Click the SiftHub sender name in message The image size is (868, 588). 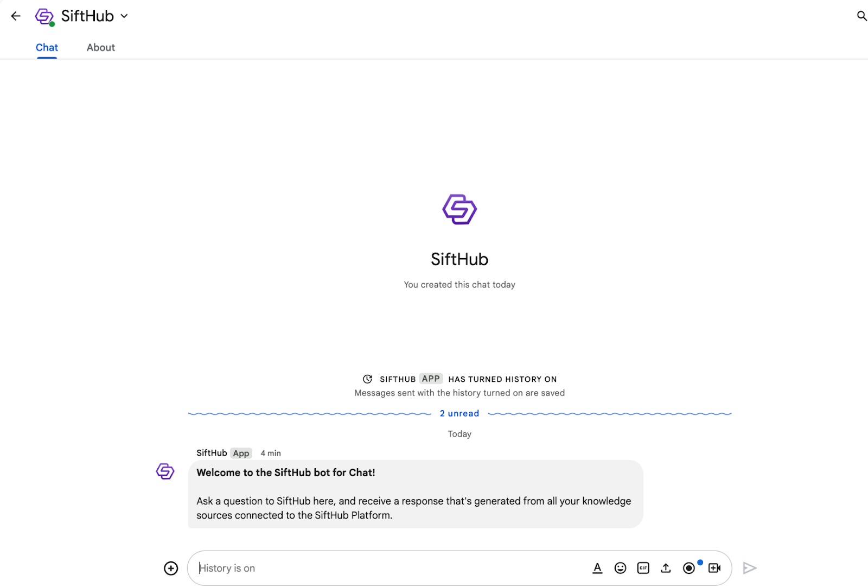pyautogui.click(x=212, y=453)
